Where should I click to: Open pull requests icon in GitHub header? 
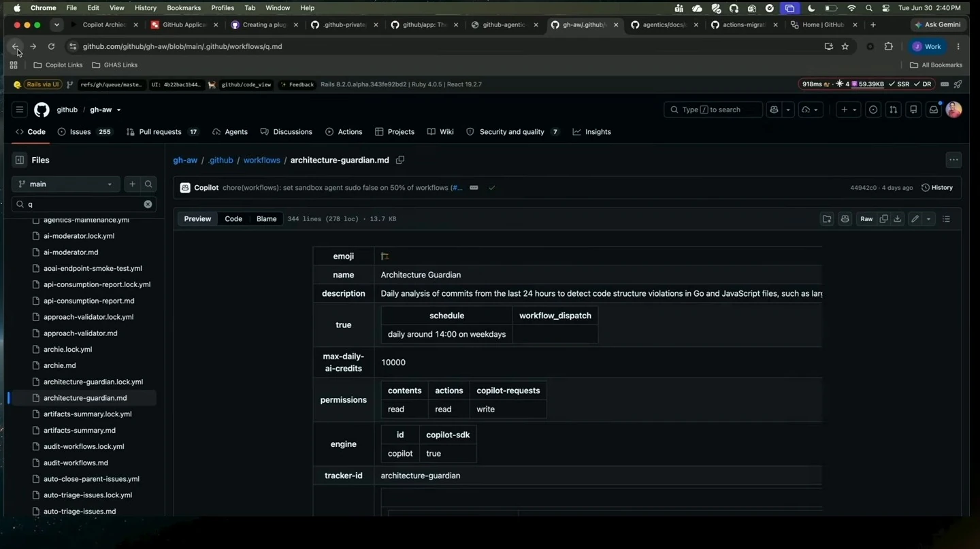pyautogui.click(x=893, y=110)
